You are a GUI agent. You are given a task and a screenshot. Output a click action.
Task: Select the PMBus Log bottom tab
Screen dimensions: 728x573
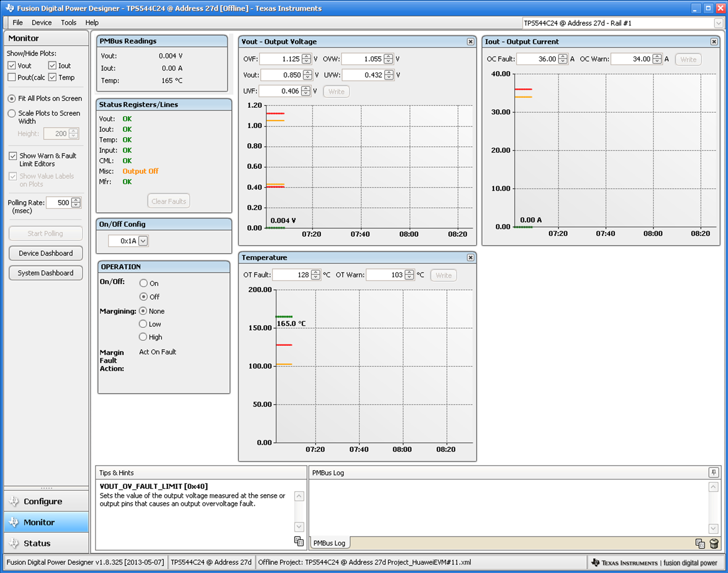329,543
